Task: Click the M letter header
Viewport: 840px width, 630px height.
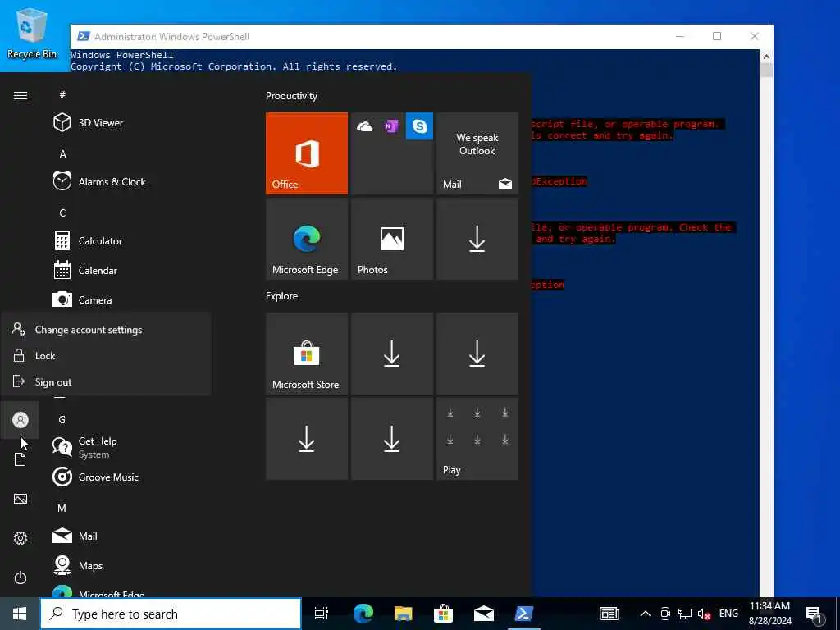Action: click(62, 508)
